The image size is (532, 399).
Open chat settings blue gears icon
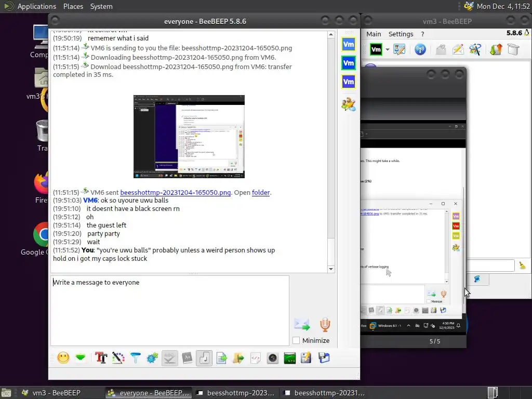152,357
